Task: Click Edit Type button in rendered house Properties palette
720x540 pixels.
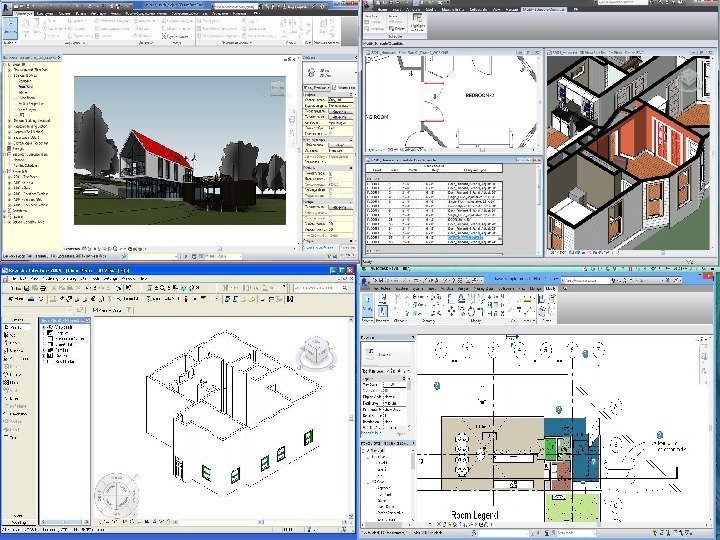Action: (346, 87)
